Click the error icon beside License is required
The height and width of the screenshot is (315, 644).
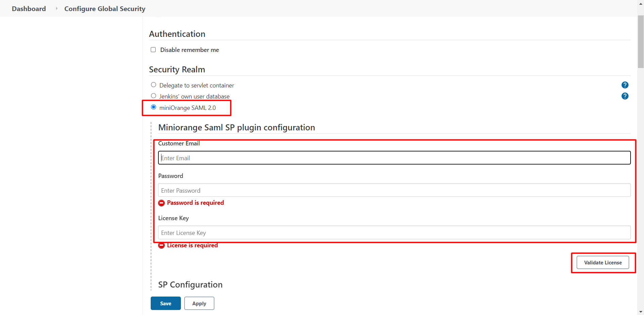coord(161,246)
